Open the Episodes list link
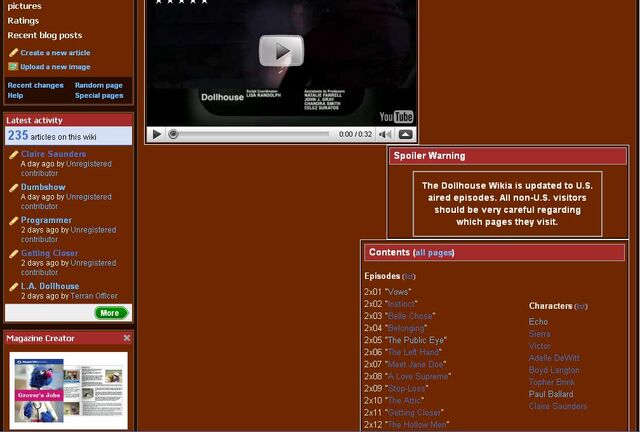Viewport: 640px width, 432px height. [x=409, y=277]
